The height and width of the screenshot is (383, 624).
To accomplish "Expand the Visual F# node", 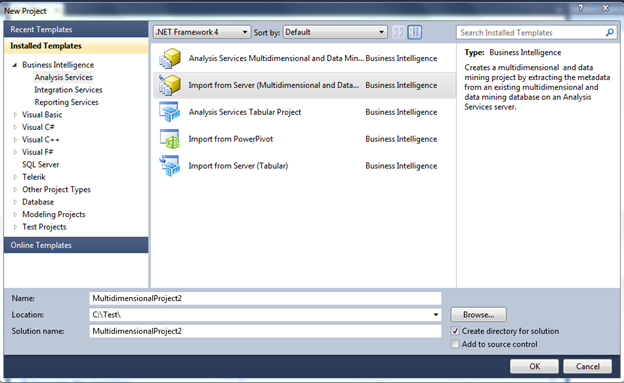I will pos(15,152).
